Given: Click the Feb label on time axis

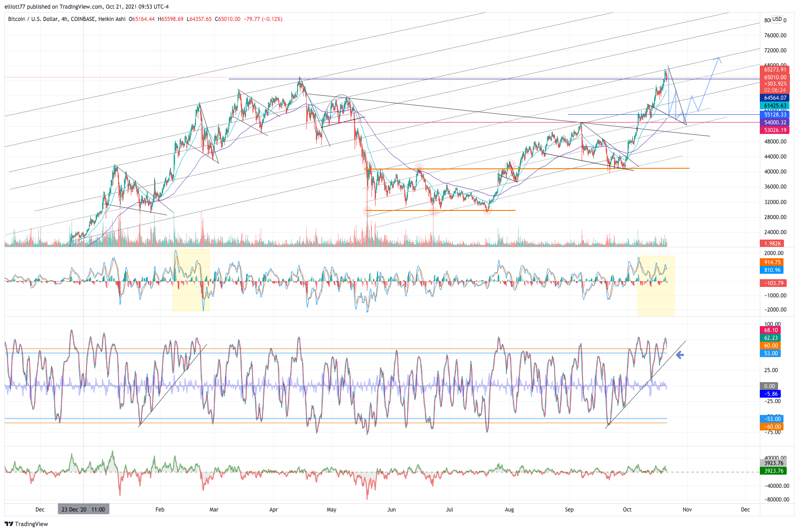Looking at the screenshot, I should click(x=160, y=510).
